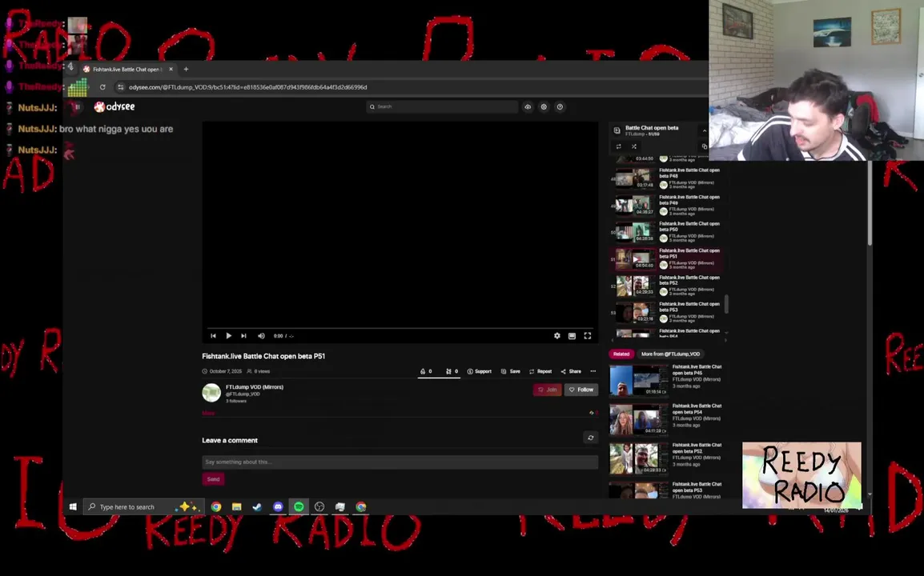Image resolution: width=924 pixels, height=576 pixels.
Task: Open FTLdump VOD (Mirrors) channel avatar
Action: pos(211,392)
